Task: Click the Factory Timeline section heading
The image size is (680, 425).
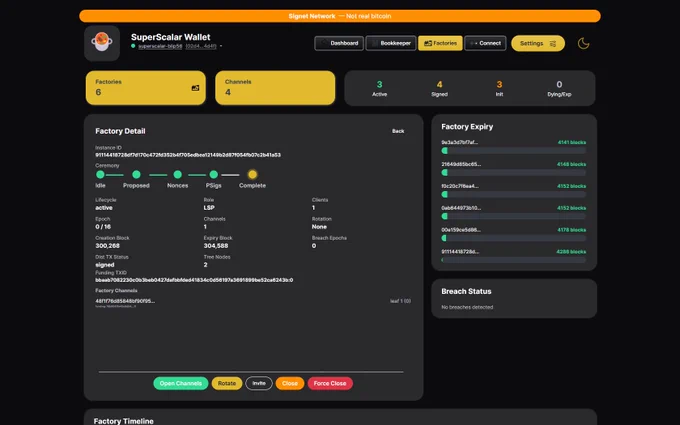Action: [x=124, y=421]
